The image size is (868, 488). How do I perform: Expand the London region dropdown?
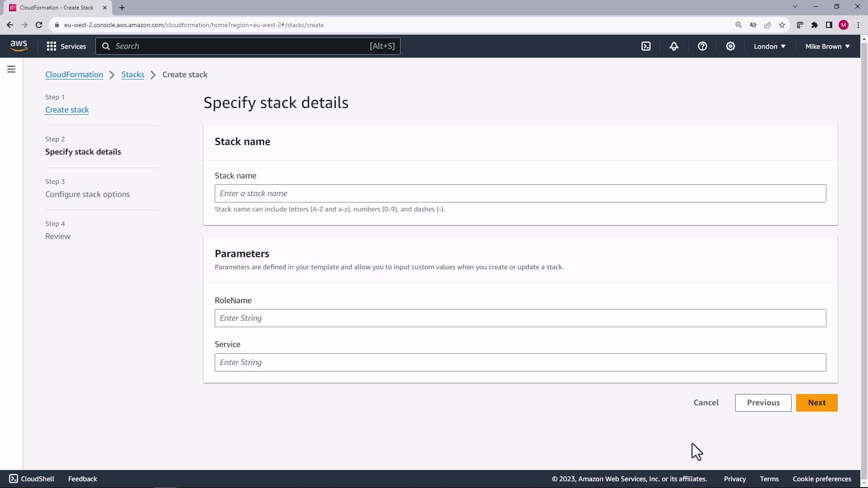[x=769, y=46]
